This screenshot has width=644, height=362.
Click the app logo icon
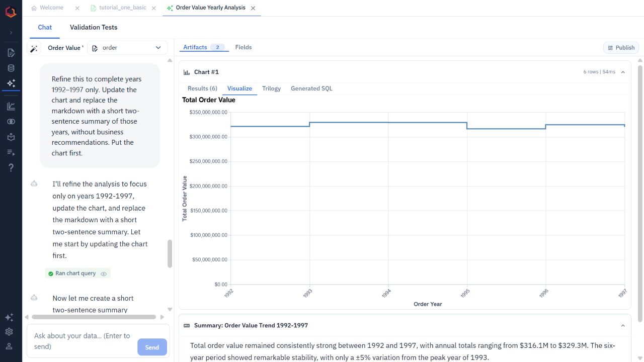pos(11,11)
